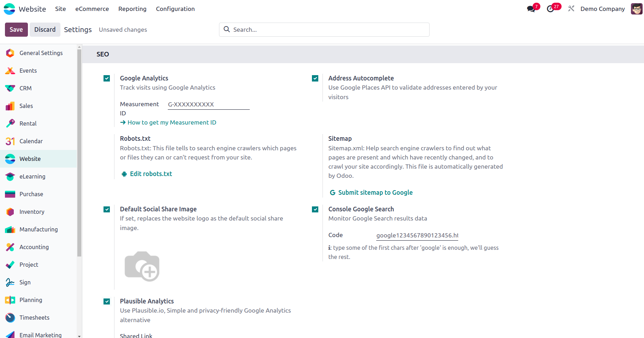Upload a Default Social Share Image thumbnail

[142, 267]
